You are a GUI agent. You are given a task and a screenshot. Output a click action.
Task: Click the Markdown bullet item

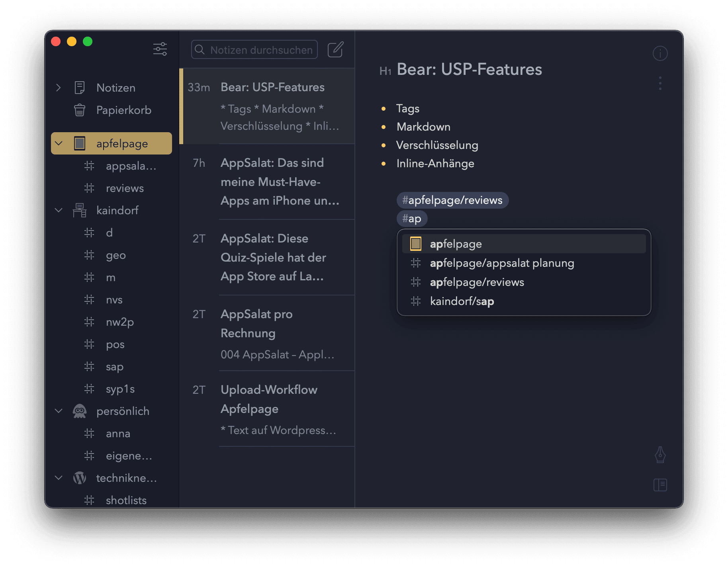click(x=423, y=127)
